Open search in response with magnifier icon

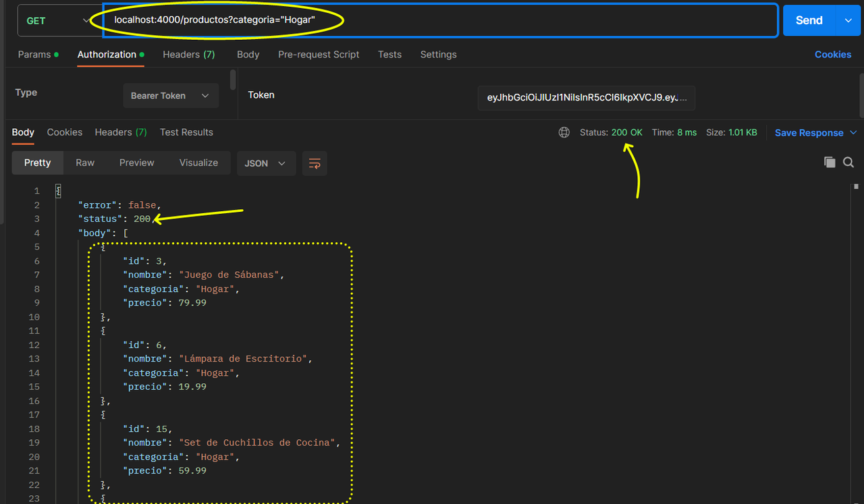point(848,162)
